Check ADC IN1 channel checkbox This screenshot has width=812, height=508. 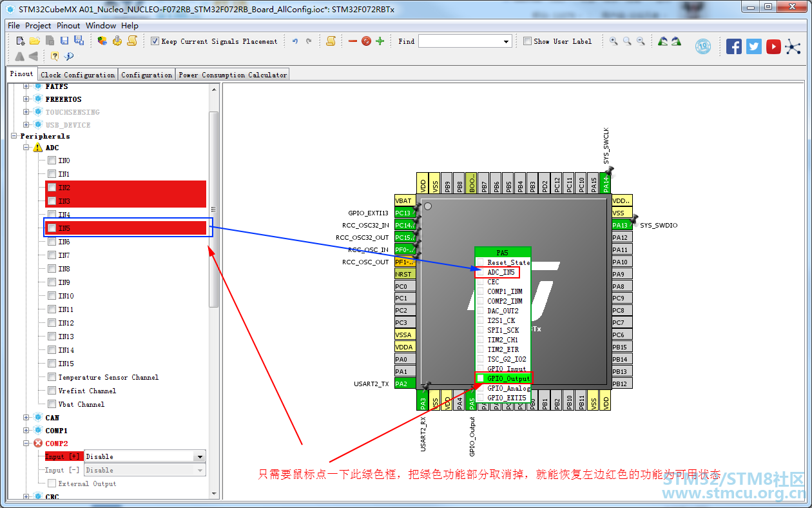click(52, 174)
